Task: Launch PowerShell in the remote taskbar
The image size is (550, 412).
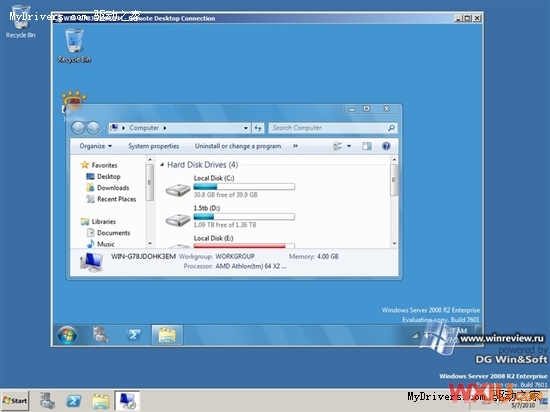Action: tap(134, 335)
